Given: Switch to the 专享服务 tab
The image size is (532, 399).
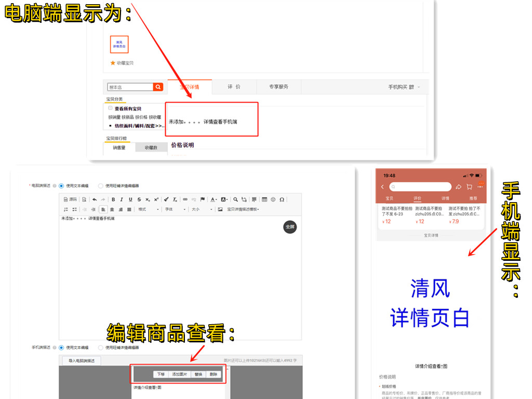Looking at the screenshot, I should pos(278,87).
